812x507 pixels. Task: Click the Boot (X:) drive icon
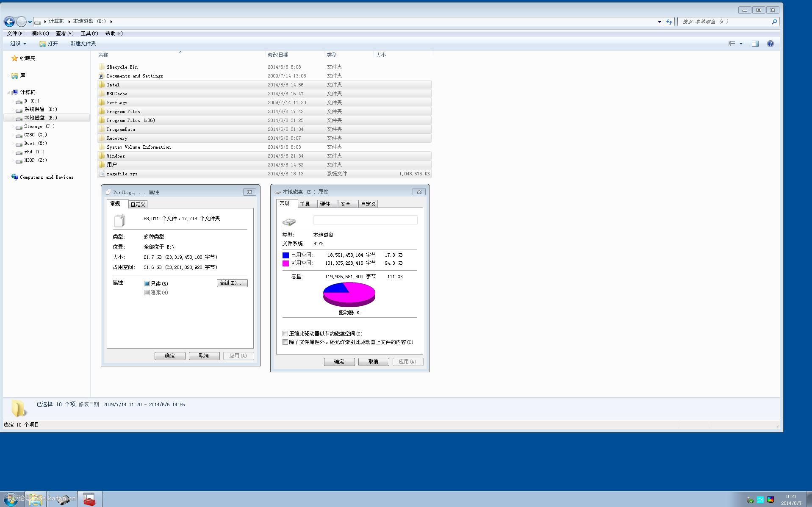[19, 144]
